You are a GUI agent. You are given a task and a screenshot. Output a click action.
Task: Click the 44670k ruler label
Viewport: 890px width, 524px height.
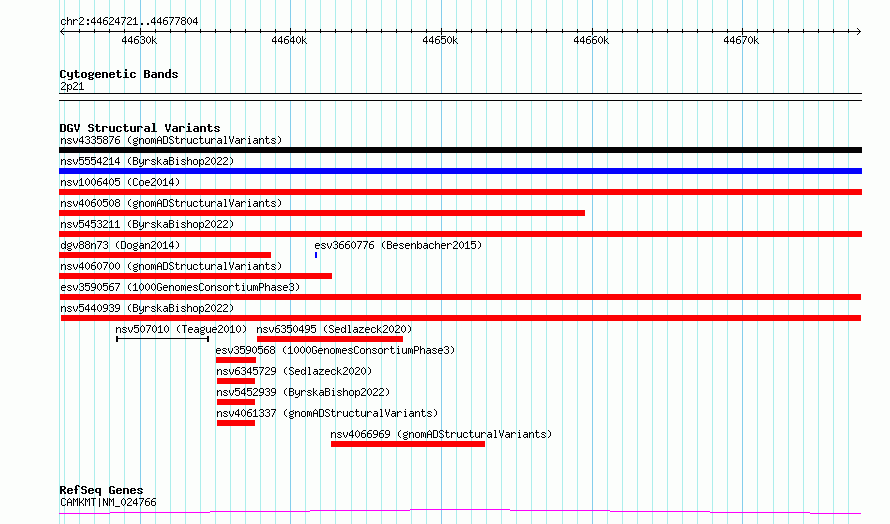tap(741, 40)
